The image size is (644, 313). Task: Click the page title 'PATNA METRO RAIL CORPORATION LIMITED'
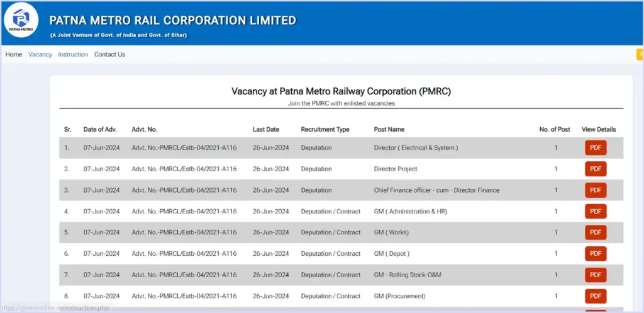coord(172,20)
